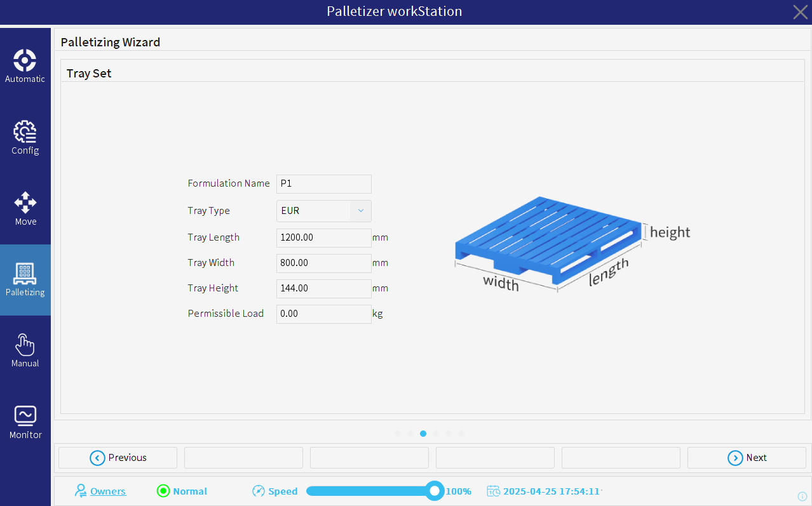Close the Palletizer workStation window
Image resolution: width=812 pixels, height=506 pixels.
[x=800, y=11]
